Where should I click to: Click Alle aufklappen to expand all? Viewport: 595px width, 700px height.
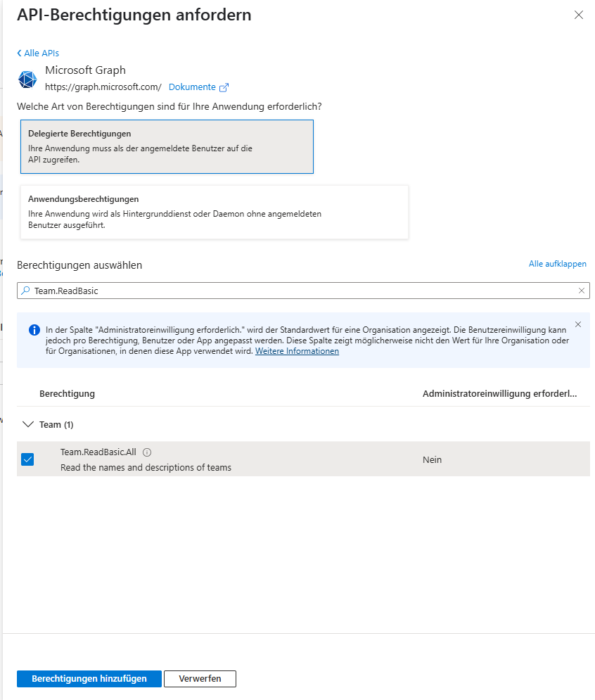(557, 264)
